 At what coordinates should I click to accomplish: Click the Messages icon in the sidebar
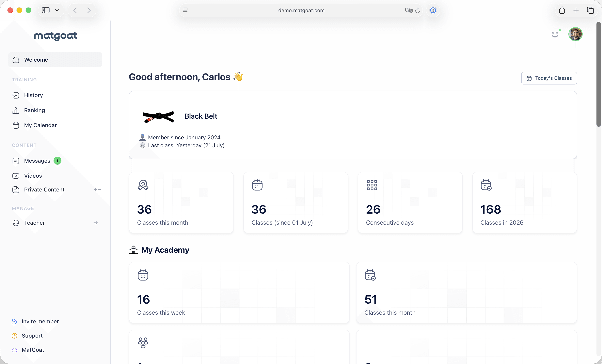tap(16, 161)
